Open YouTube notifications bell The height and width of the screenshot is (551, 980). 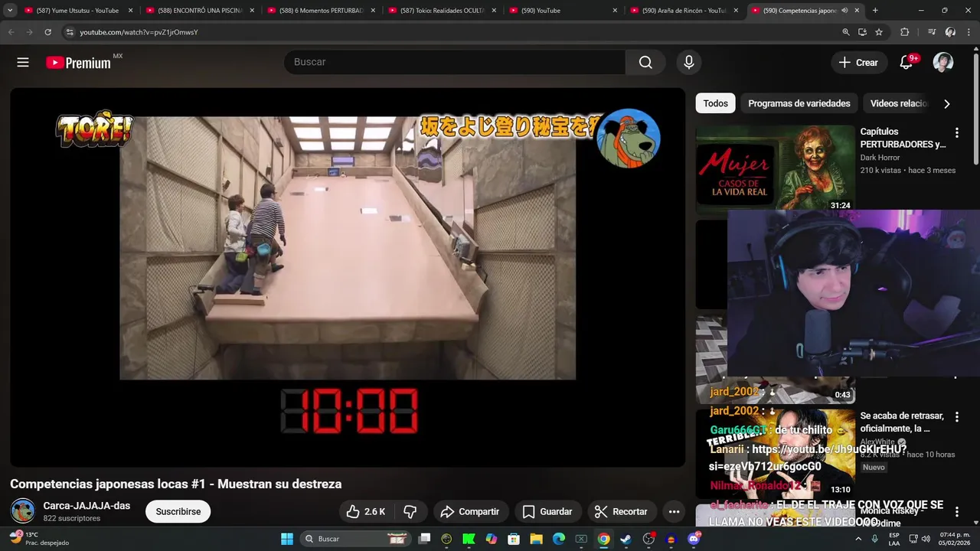tap(906, 63)
